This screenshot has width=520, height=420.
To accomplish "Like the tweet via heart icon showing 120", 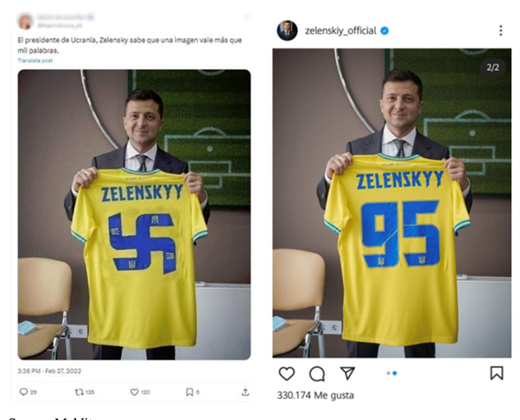I will [x=134, y=392].
